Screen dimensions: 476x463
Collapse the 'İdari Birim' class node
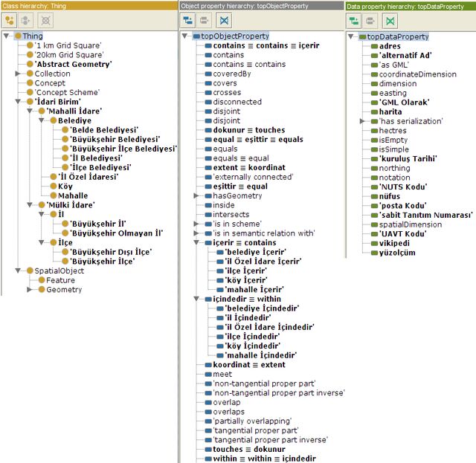tap(18, 101)
